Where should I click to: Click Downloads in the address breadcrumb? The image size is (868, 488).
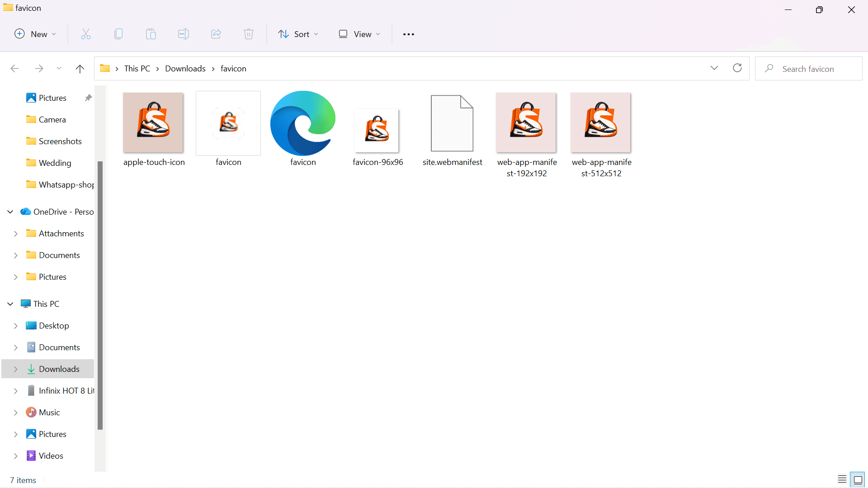(185, 68)
